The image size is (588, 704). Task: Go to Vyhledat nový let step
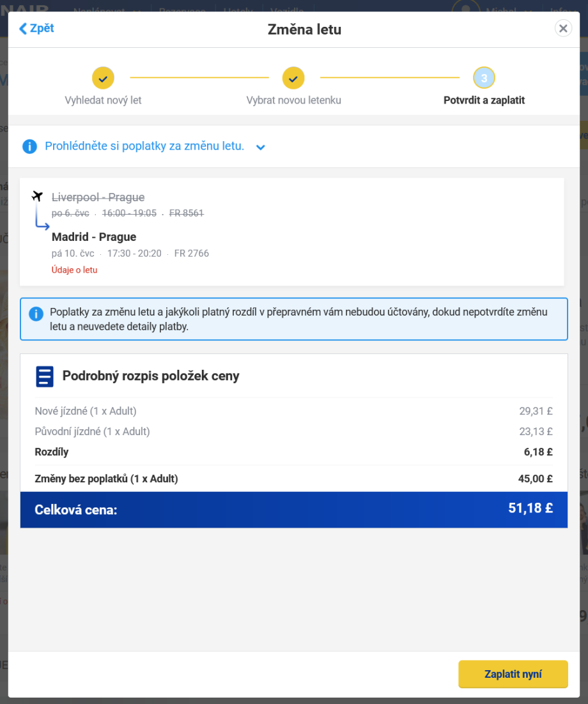[x=103, y=100]
